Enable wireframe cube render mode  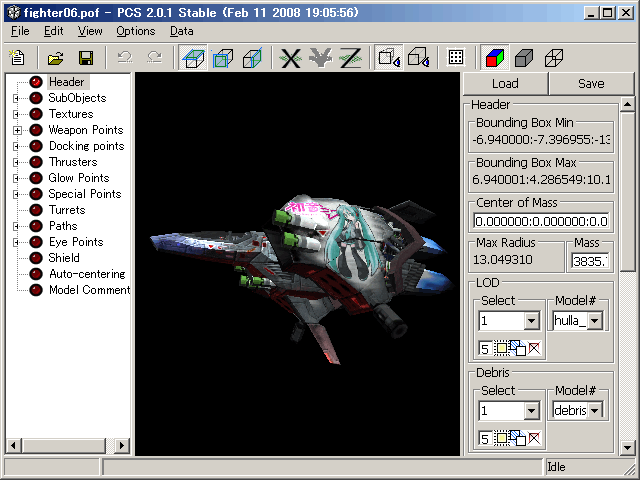pyautogui.click(x=554, y=58)
